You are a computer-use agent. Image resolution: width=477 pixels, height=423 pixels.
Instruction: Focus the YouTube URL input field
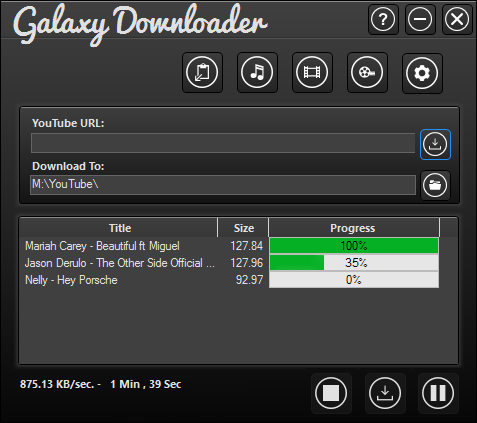[x=223, y=143]
